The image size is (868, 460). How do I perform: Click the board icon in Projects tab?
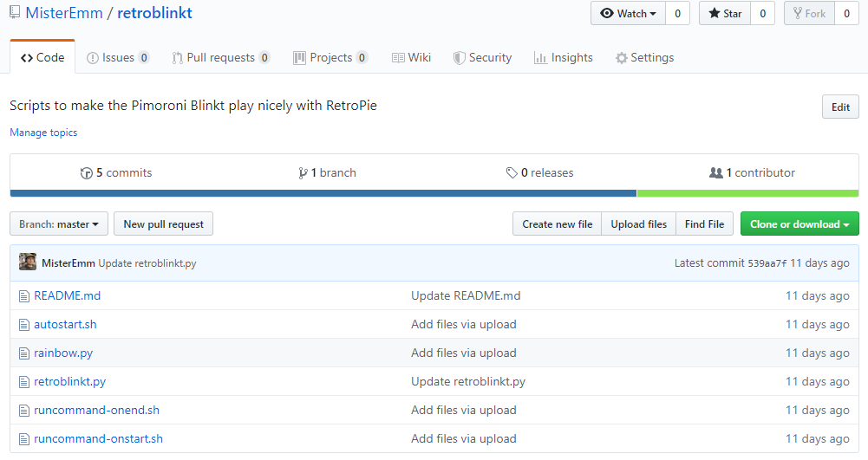click(x=299, y=57)
